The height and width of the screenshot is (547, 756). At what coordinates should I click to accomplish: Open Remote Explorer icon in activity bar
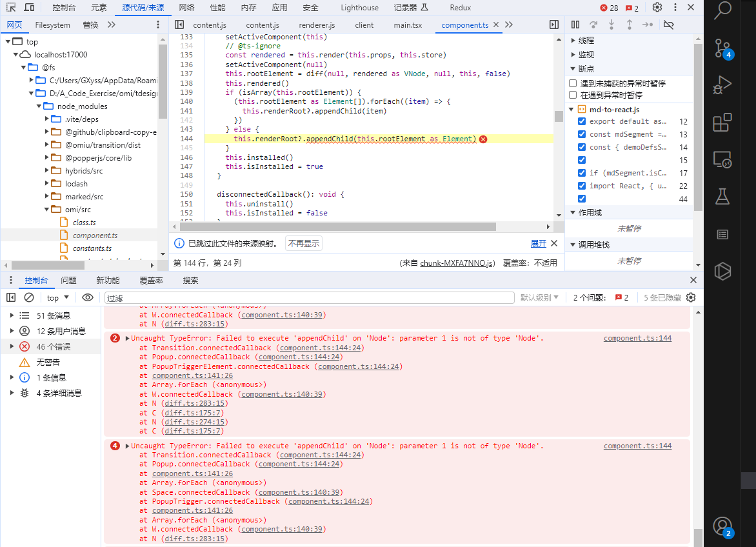point(722,159)
